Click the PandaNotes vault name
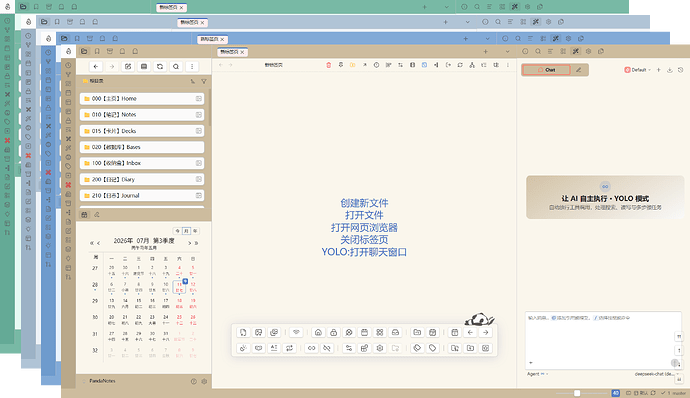Image resolution: width=690 pixels, height=398 pixels. click(103, 381)
